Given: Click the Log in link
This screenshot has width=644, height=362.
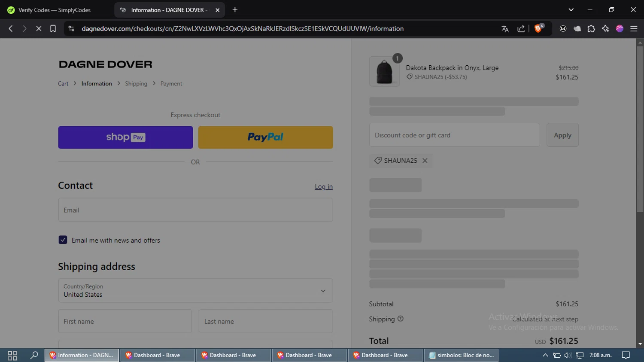Looking at the screenshot, I should pos(324,187).
